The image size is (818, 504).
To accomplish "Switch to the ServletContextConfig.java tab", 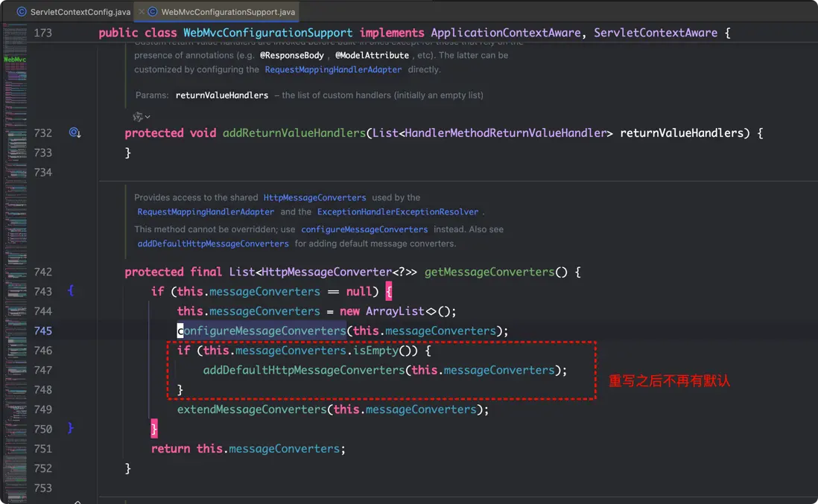I will pyautogui.click(x=73, y=11).
